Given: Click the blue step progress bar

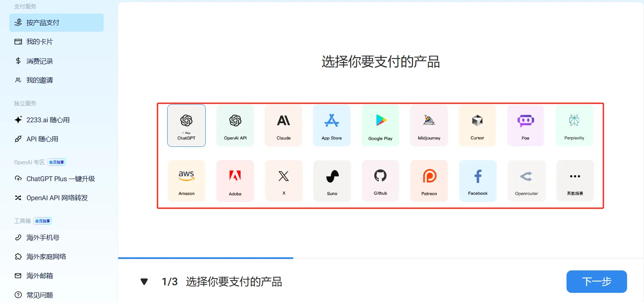Looking at the screenshot, I should pos(205,258).
